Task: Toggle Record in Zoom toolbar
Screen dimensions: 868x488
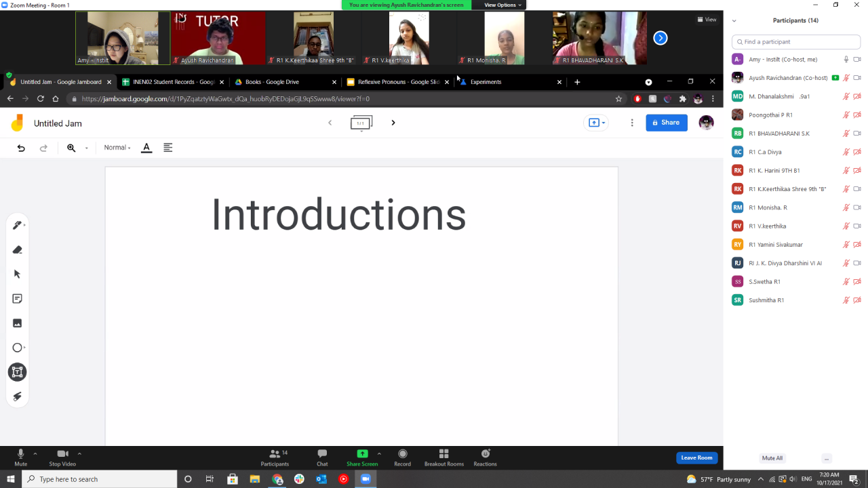Action: pyautogui.click(x=403, y=457)
